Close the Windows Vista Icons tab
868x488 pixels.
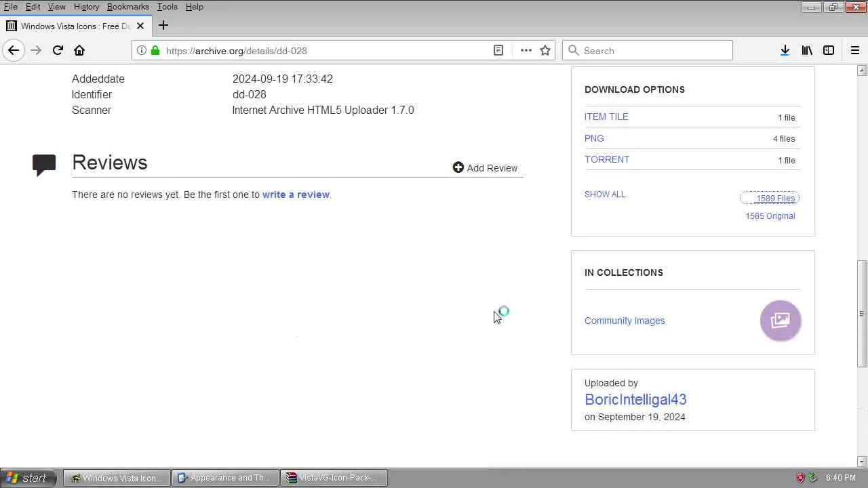click(x=140, y=26)
